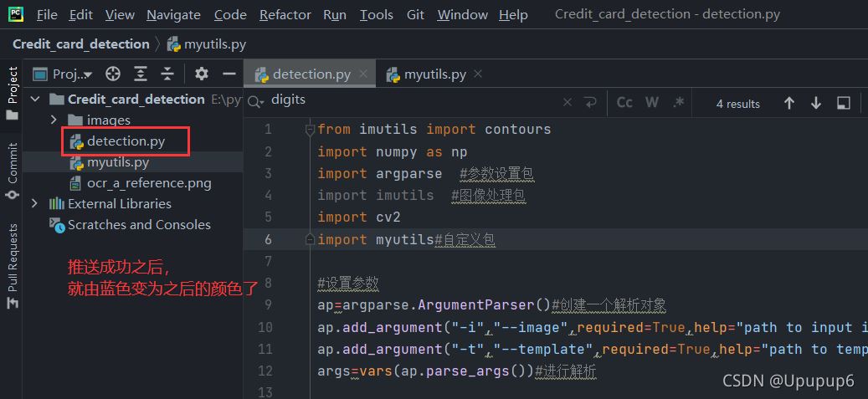868x399 pixels.
Task: Click the search field containing digits
Action: [x=410, y=100]
